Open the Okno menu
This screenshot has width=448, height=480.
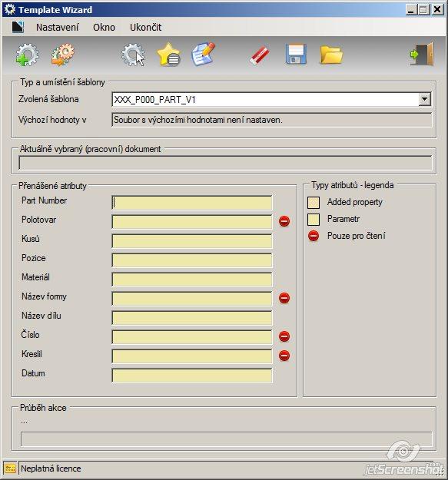[x=104, y=27]
